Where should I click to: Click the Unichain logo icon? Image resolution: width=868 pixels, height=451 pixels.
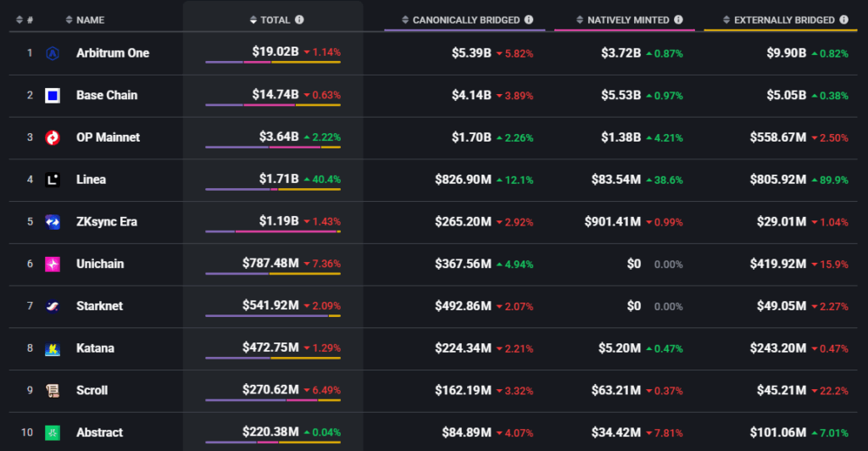[53, 264]
